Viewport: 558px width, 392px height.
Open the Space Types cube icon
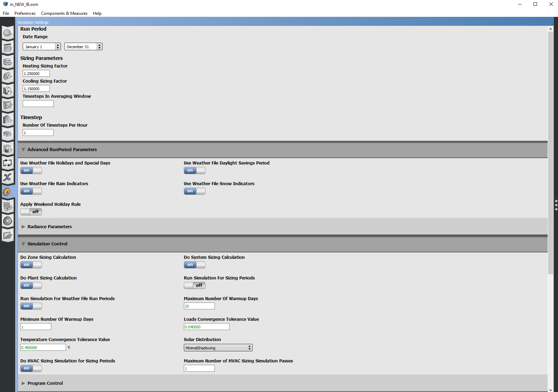coord(8,91)
